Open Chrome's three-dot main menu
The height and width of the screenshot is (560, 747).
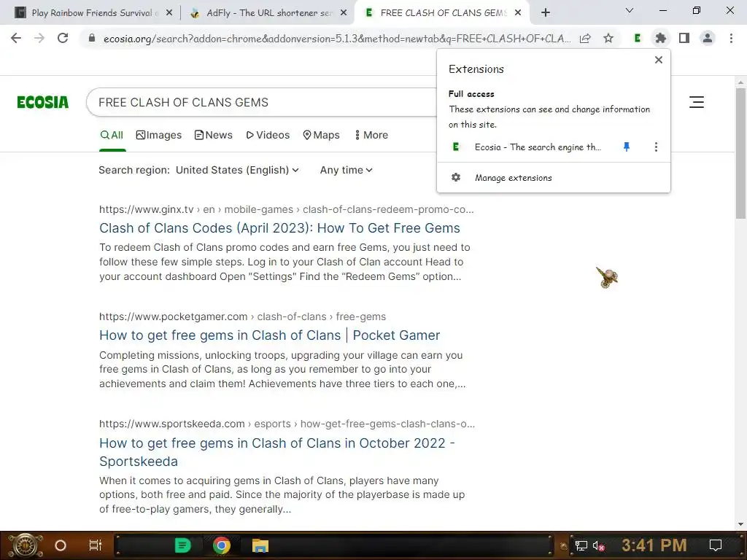pos(731,38)
